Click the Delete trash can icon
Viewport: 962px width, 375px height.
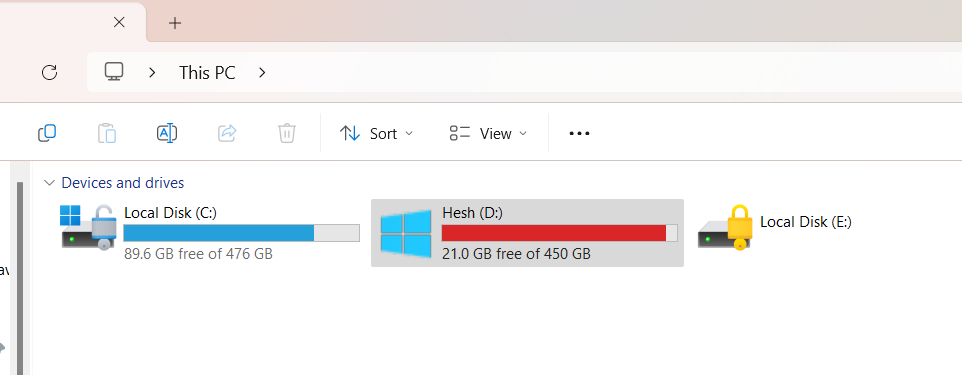(x=287, y=133)
